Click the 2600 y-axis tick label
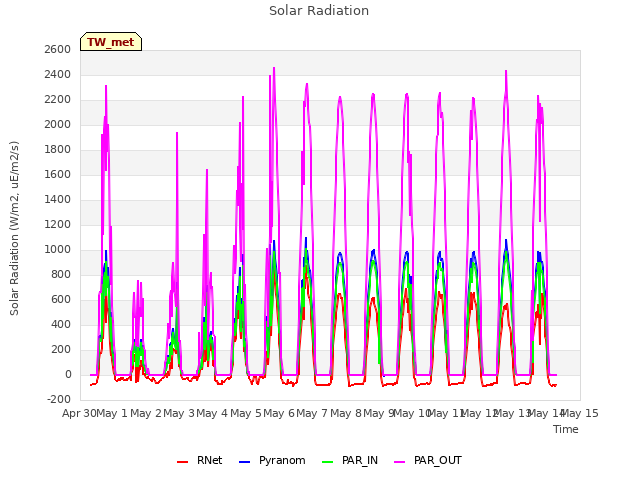This screenshot has width=640, height=480. [58, 49]
